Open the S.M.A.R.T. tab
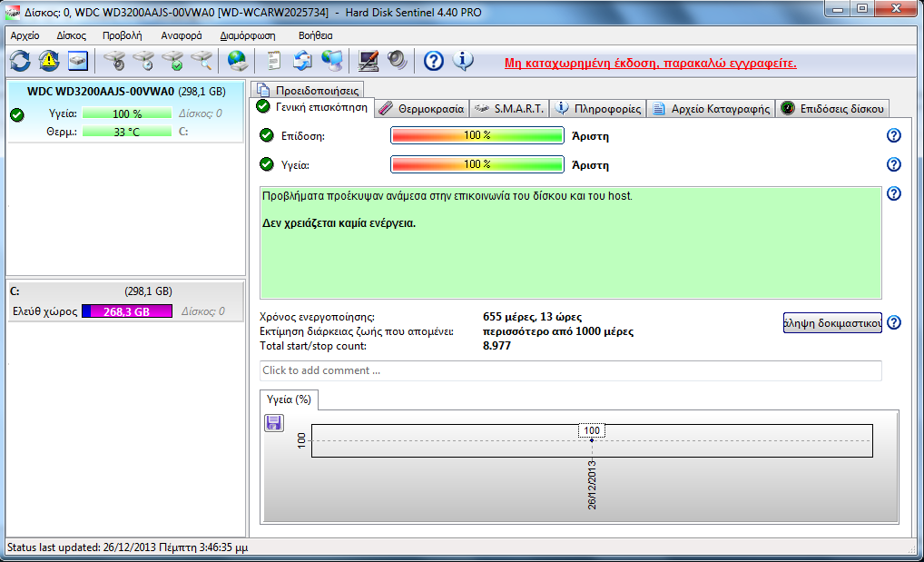Image resolution: width=924 pixels, height=562 pixels. pyautogui.click(x=510, y=109)
